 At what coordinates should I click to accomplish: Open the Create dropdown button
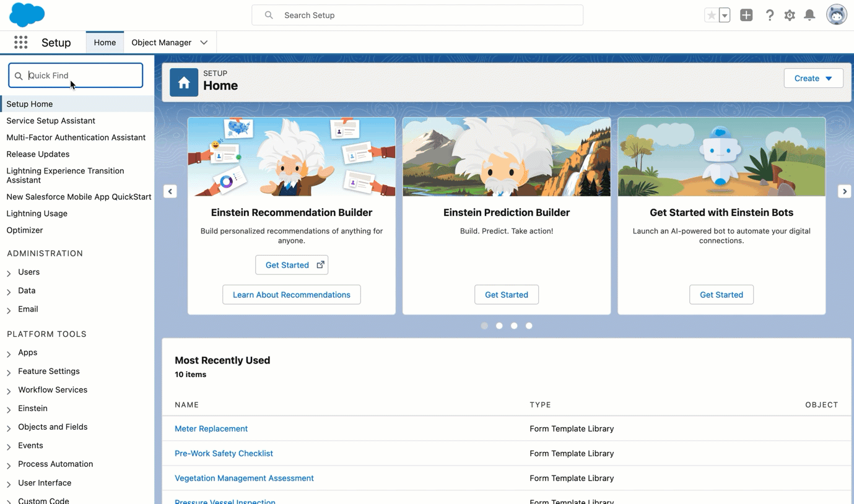(x=813, y=78)
